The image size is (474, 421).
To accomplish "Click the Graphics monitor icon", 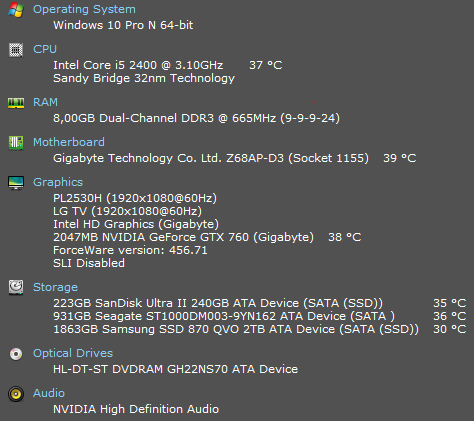I will click(x=16, y=183).
